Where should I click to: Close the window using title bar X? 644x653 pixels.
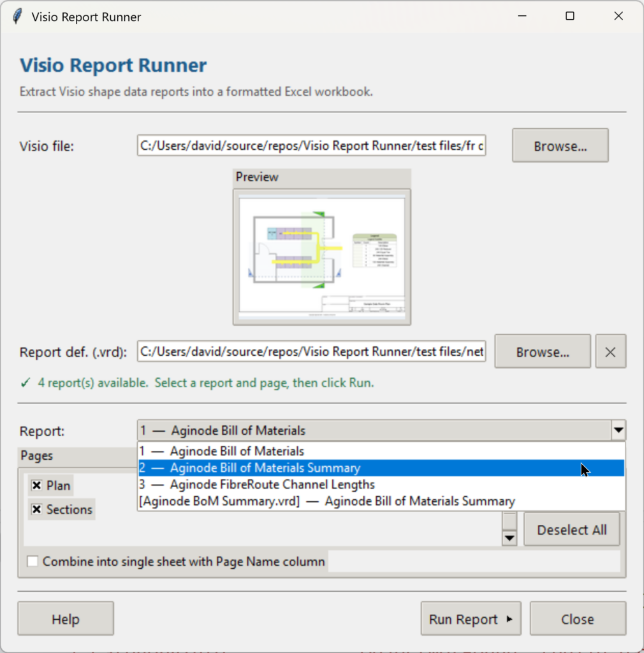[618, 16]
